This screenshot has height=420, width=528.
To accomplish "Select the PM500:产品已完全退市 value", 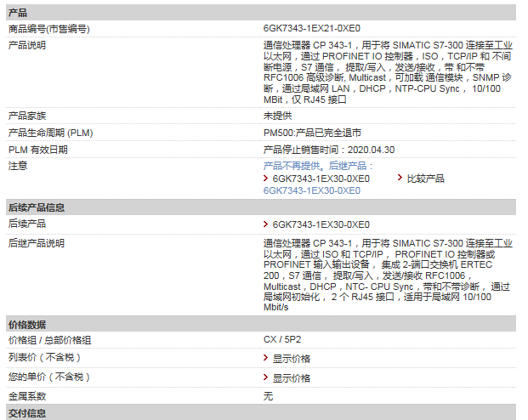I will tap(312, 133).
